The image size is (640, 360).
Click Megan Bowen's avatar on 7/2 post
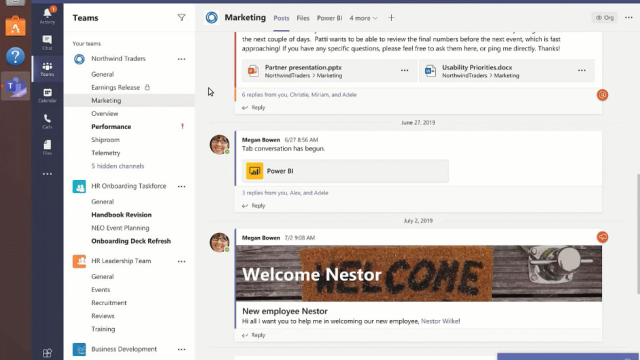[x=220, y=242]
